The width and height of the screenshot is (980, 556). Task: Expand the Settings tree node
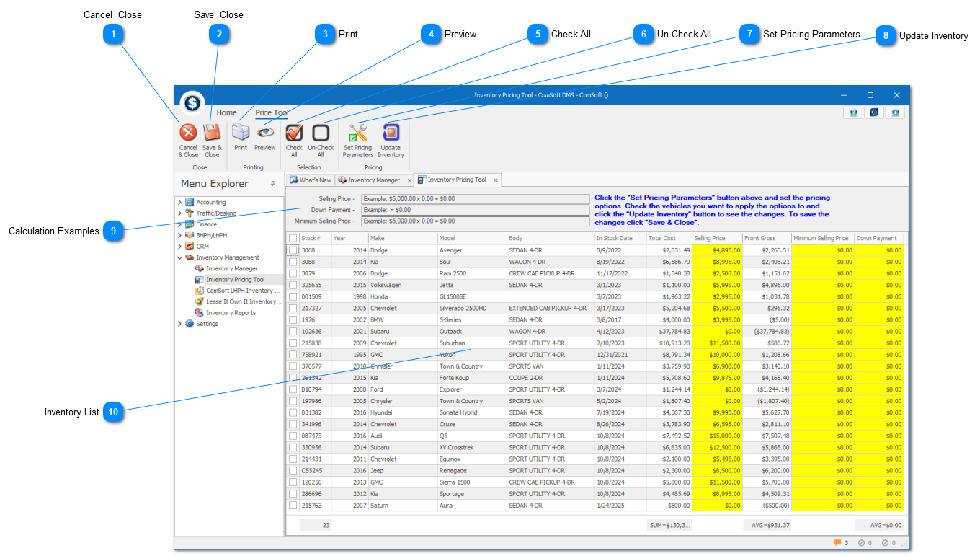click(x=179, y=324)
